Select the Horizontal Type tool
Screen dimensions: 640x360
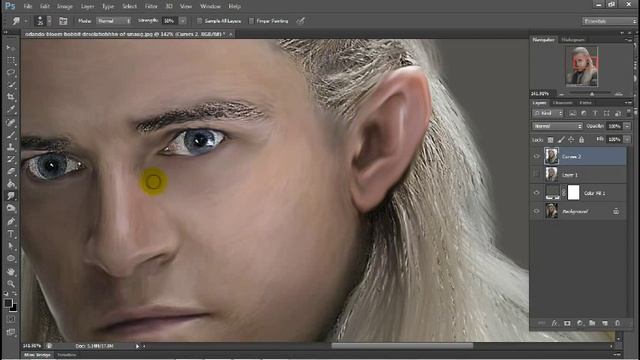pos(11,233)
